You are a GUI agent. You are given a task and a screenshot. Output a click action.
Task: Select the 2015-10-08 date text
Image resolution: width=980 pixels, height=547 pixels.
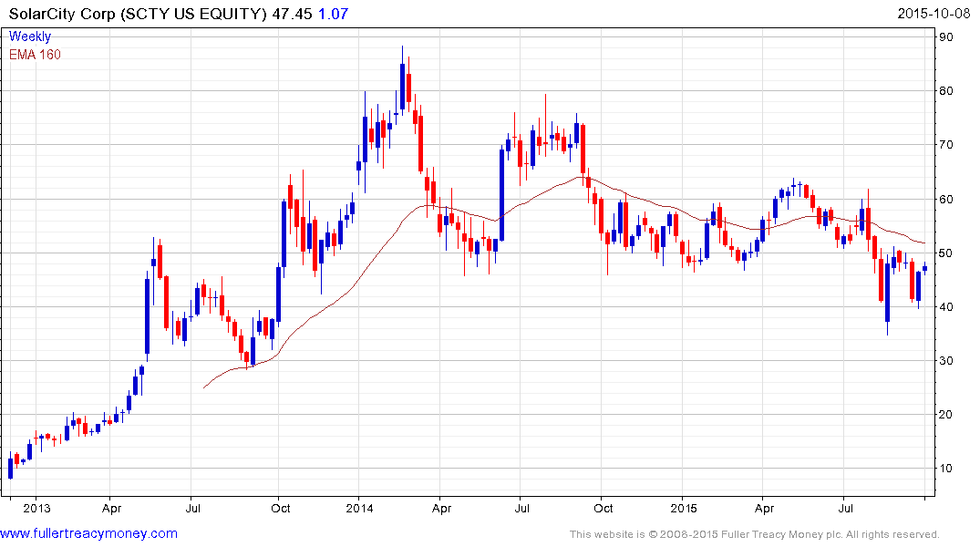934,14
